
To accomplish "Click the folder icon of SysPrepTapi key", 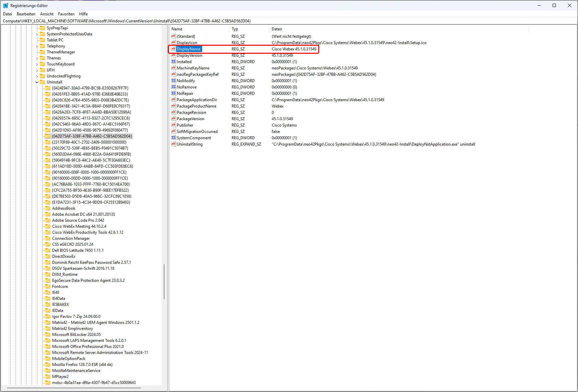I will (x=42, y=28).
